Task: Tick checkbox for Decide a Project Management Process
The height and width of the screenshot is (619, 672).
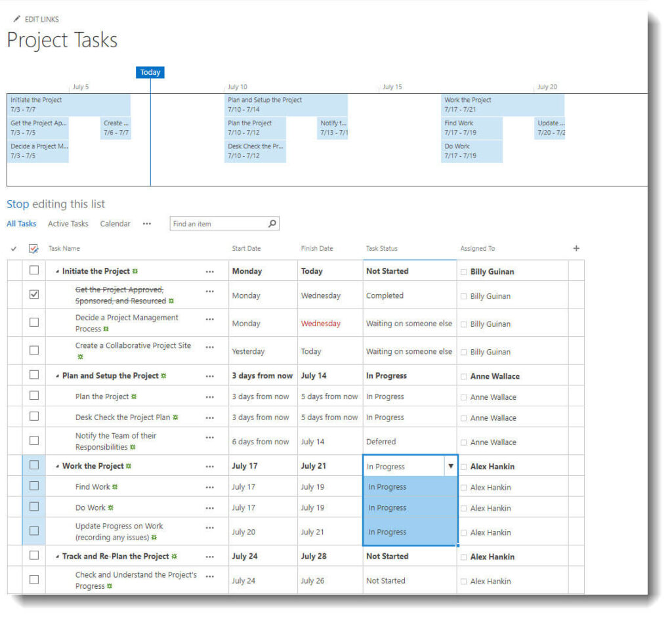Action: coord(34,322)
